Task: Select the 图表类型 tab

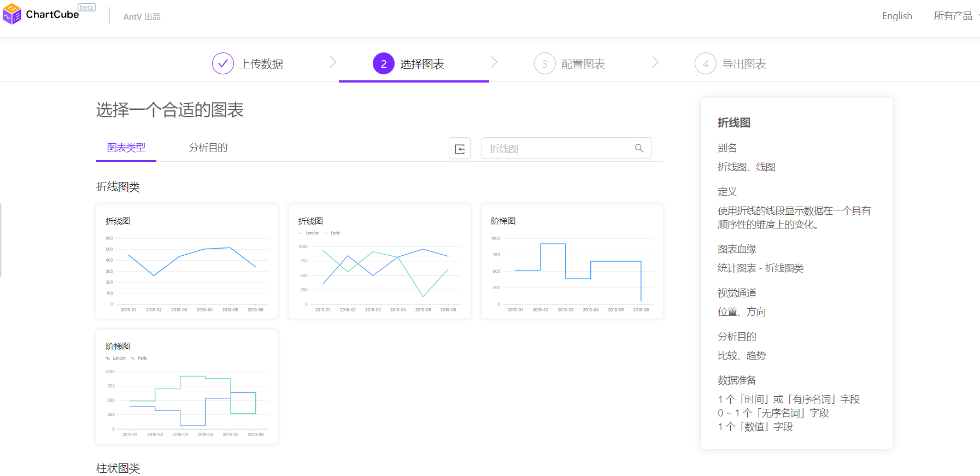Action: click(x=126, y=148)
